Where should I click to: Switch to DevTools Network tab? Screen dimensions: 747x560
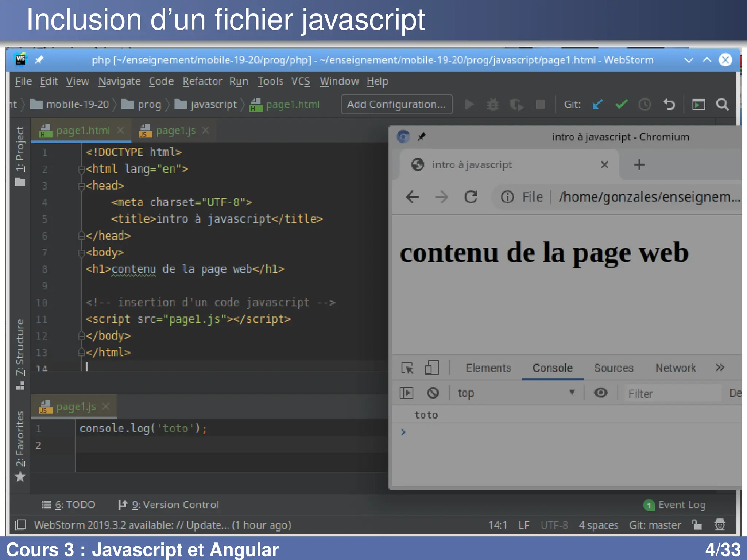tap(676, 368)
